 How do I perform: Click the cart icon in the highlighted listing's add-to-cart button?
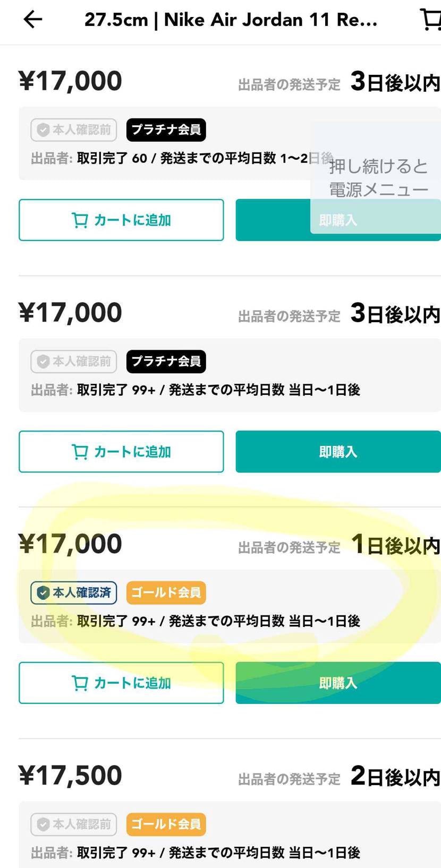[x=80, y=683]
